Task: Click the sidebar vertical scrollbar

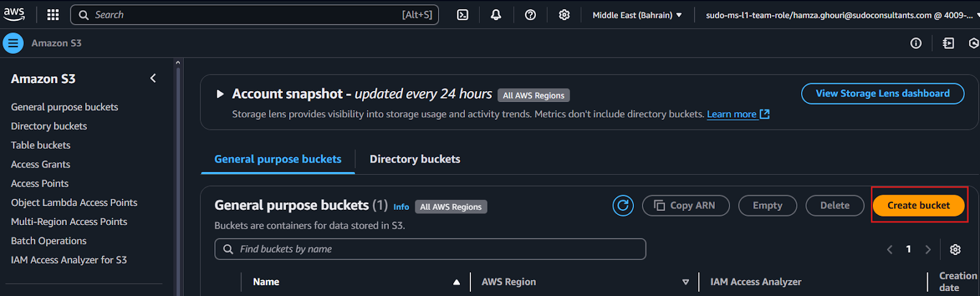Action: coord(178,177)
